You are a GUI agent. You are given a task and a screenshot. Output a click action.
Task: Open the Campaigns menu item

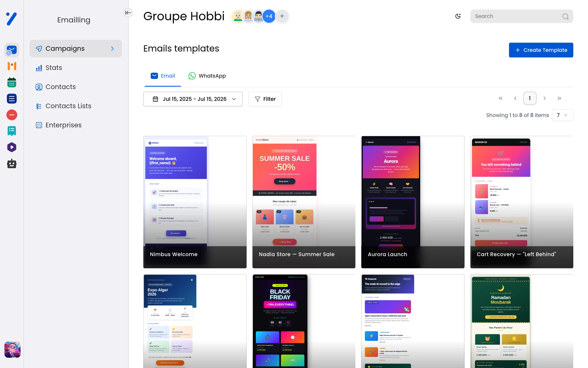pyautogui.click(x=76, y=48)
